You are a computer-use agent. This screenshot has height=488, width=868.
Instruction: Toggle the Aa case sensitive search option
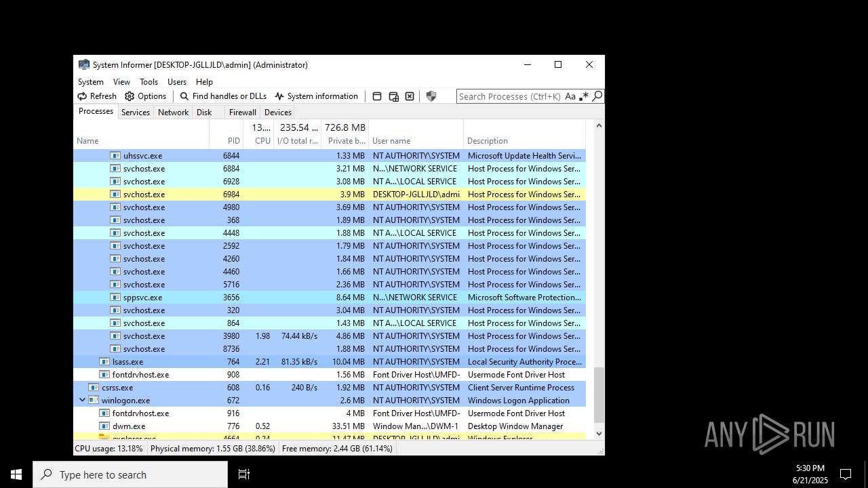pyautogui.click(x=570, y=96)
